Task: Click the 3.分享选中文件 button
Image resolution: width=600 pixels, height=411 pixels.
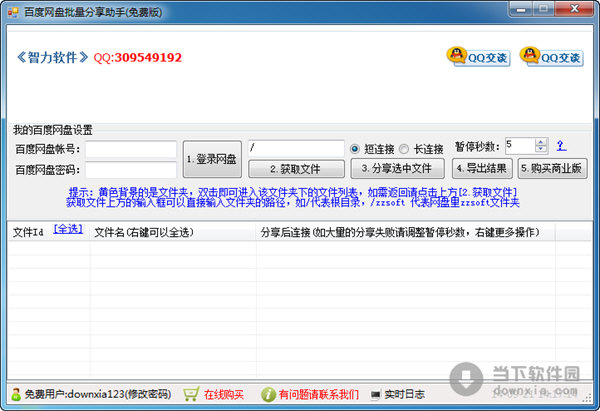Action: point(397,168)
